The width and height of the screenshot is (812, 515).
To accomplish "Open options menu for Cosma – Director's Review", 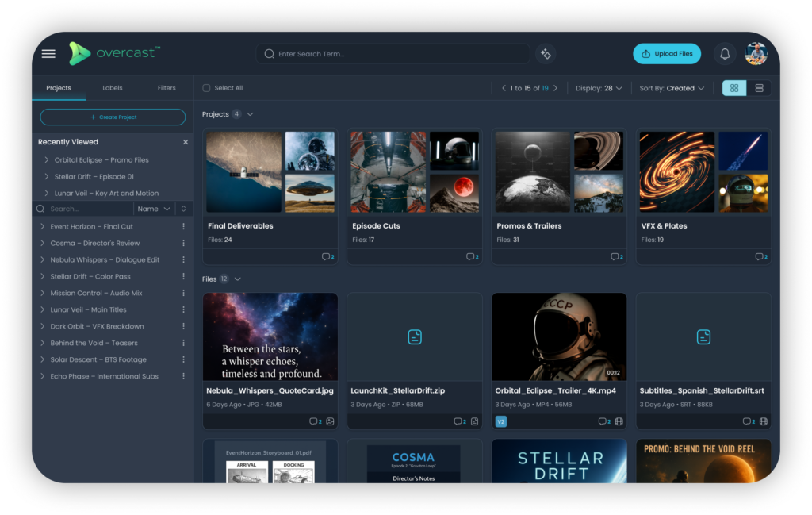I will point(183,244).
